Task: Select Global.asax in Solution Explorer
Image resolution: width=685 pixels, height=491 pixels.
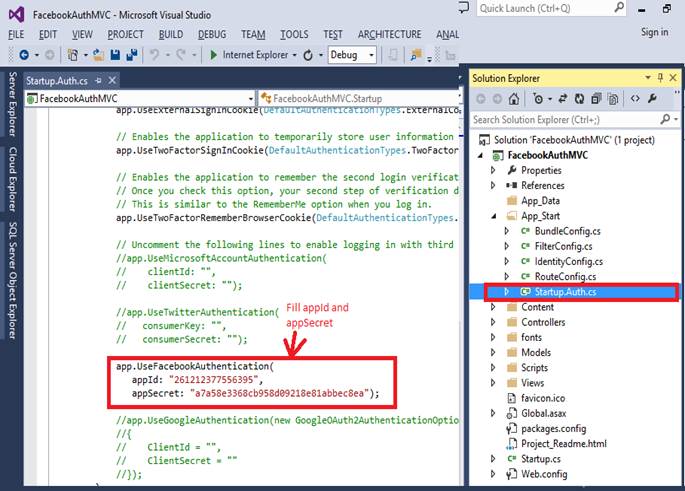Action: tap(543, 413)
